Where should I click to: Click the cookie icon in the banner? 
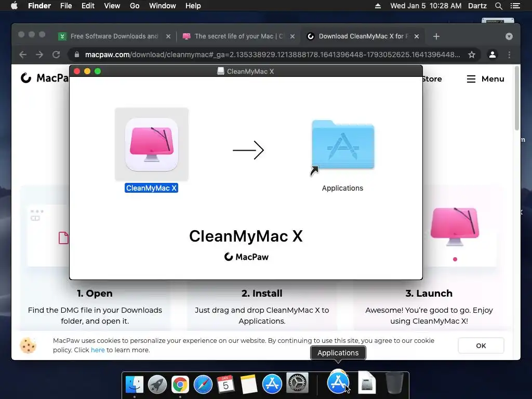pyautogui.click(x=28, y=345)
